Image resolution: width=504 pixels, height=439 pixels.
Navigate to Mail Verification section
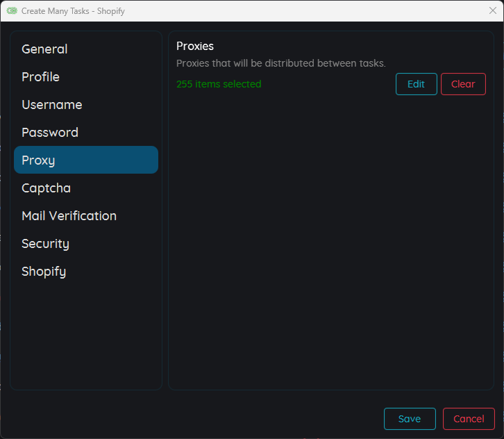[69, 216]
